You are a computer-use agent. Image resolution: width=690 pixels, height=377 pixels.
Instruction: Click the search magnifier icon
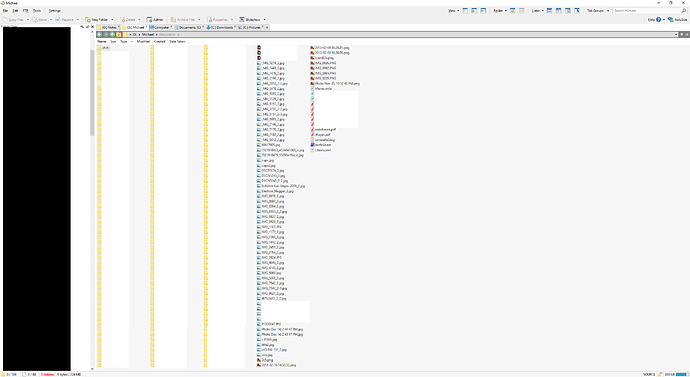point(684,11)
